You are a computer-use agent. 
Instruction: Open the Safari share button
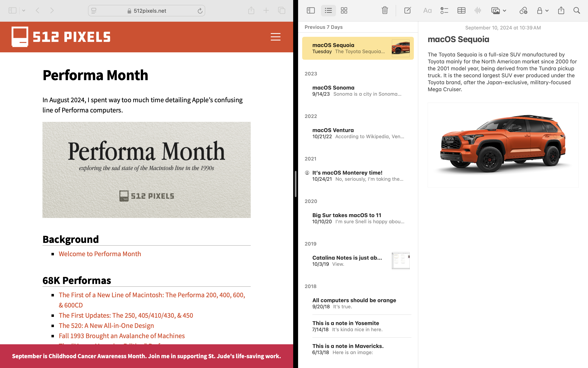251,10
